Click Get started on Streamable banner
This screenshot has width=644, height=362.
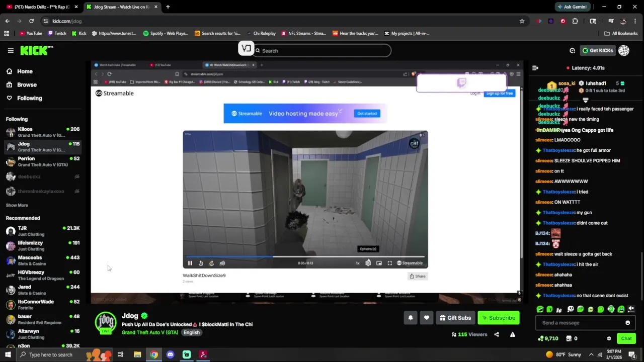(367, 114)
